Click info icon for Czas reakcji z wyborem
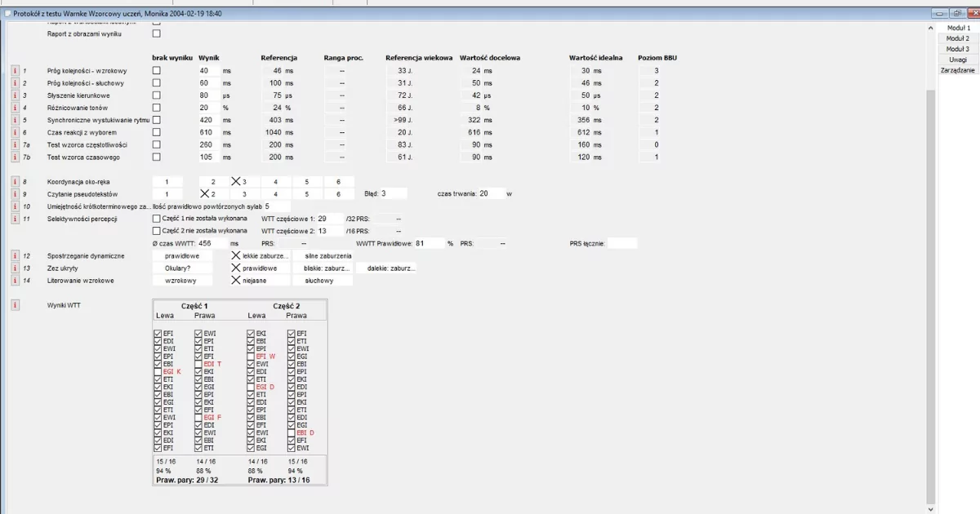 14,132
